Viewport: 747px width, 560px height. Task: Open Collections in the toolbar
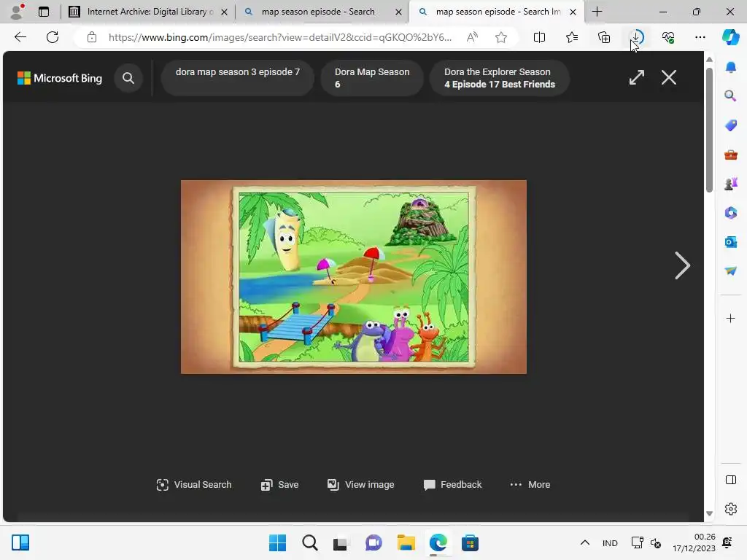(604, 37)
